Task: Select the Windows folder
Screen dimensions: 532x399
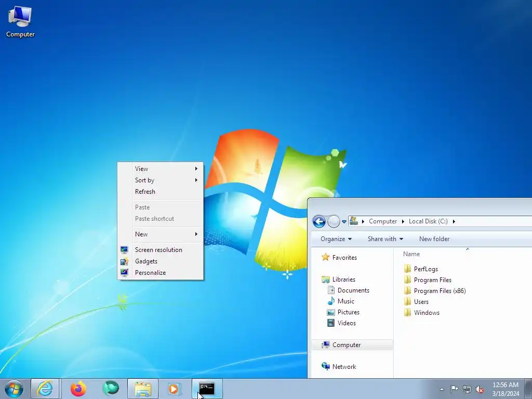Action: pos(427,312)
